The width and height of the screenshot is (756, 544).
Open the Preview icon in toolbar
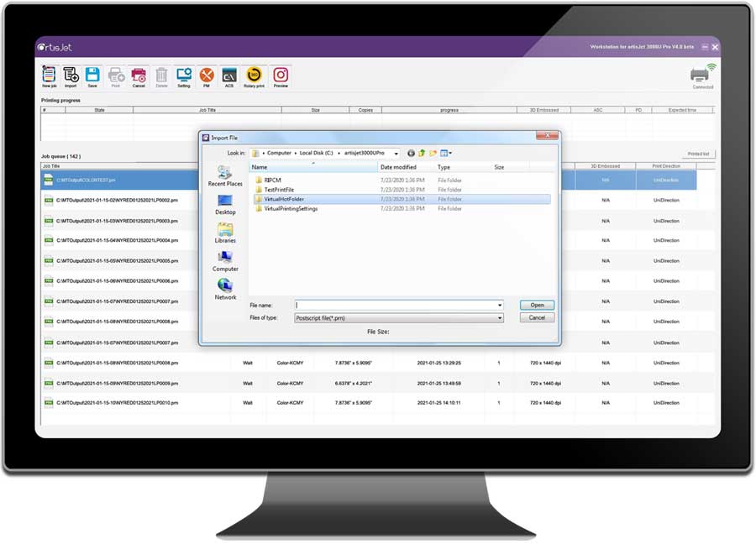tap(281, 76)
